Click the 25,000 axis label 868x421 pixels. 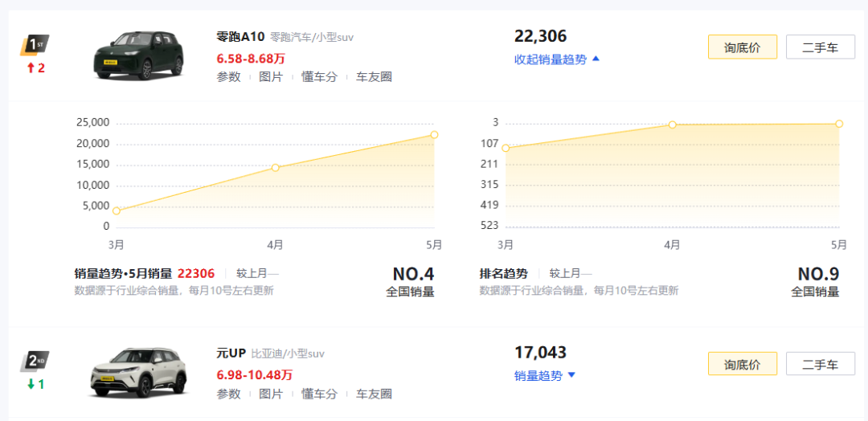[x=93, y=122]
